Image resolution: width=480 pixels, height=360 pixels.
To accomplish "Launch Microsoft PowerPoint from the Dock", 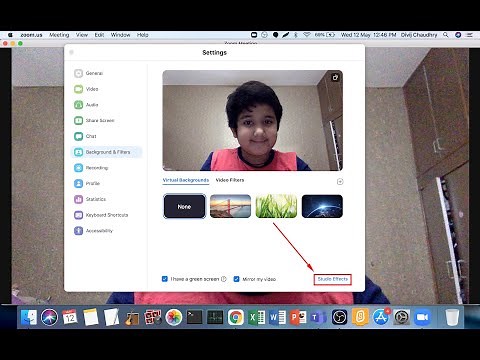I will click(298, 317).
